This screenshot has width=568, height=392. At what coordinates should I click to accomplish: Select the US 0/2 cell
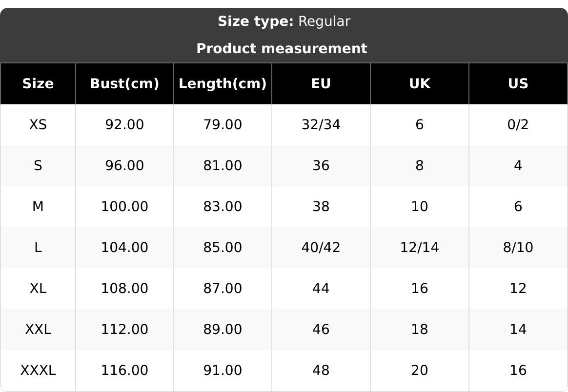[518, 125]
